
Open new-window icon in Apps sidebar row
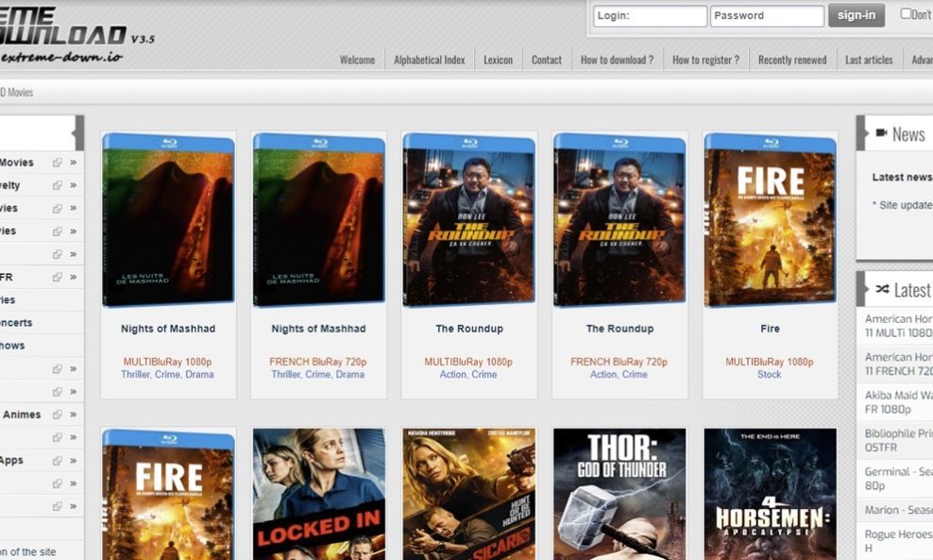tap(57, 460)
